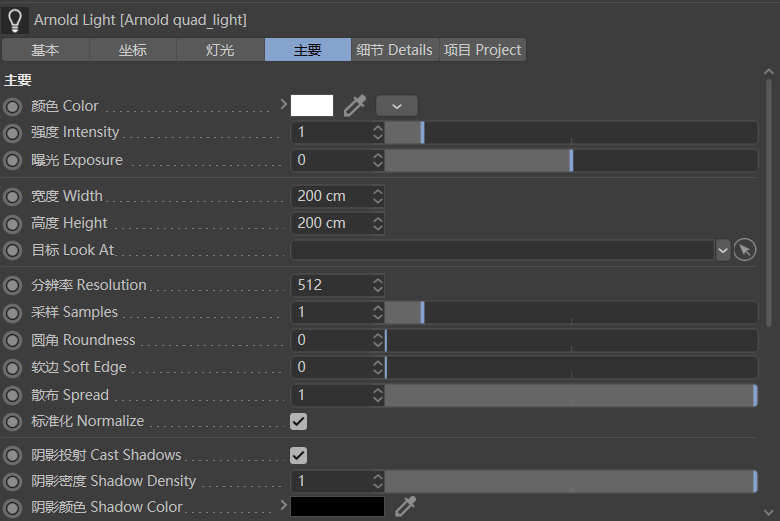The width and height of the screenshot is (780, 521).
Task: Switch to the 坐标 tab
Action: (133, 50)
